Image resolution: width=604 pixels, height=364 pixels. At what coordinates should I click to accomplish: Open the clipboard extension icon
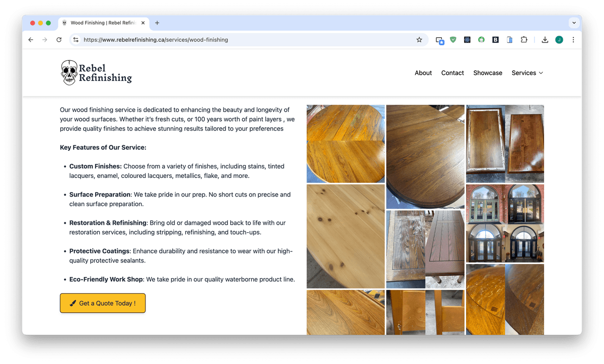coord(509,39)
